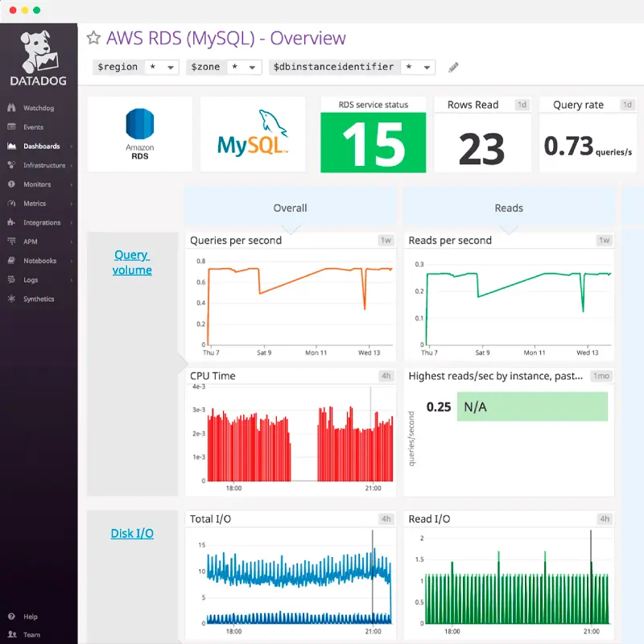The height and width of the screenshot is (644, 644).
Task: Star the AWS RDS dashboard as favorite
Action: [93, 38]
